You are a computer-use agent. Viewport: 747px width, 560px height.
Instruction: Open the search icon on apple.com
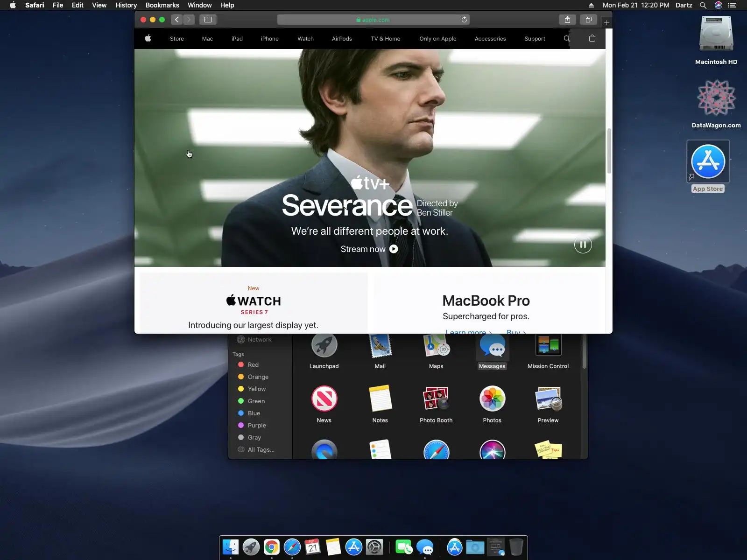click(x=567, y=38)
